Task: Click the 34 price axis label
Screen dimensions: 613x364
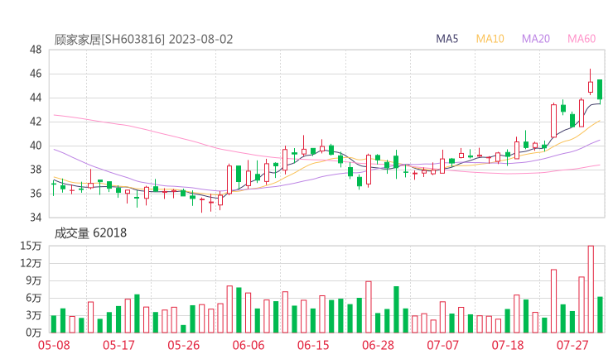Action: click(36, 218)
